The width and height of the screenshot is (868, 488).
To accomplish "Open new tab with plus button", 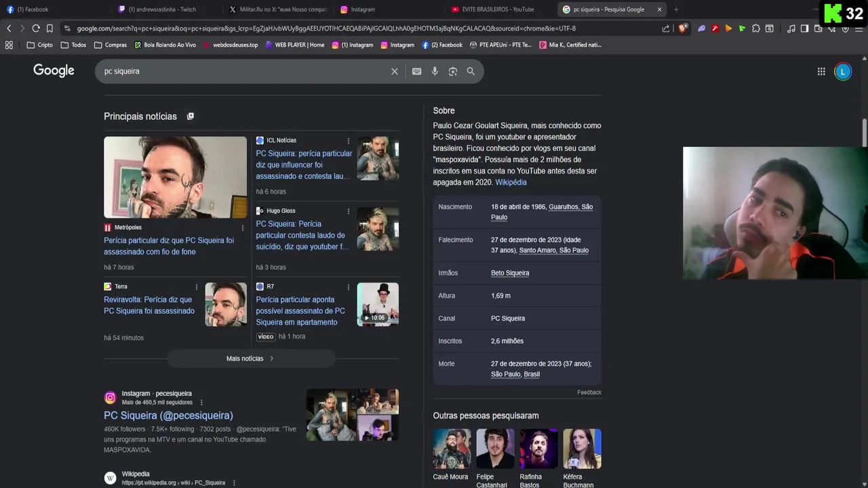I will coord(676,9).
